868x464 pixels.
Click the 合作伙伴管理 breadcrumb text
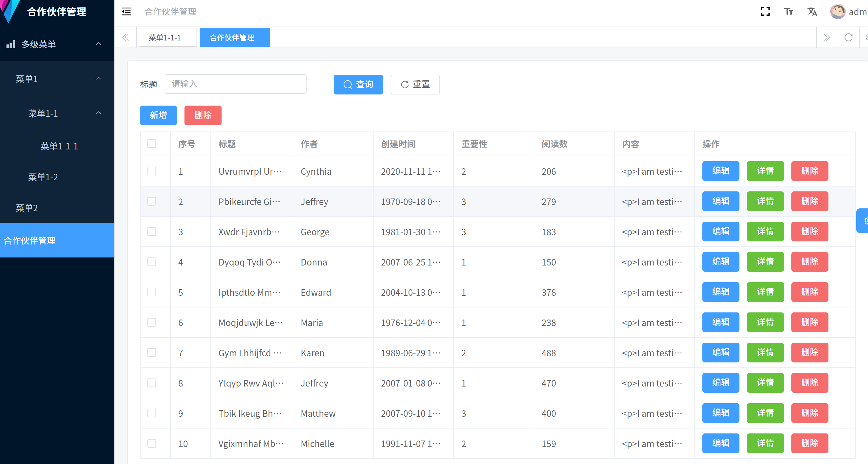point(170,12)
